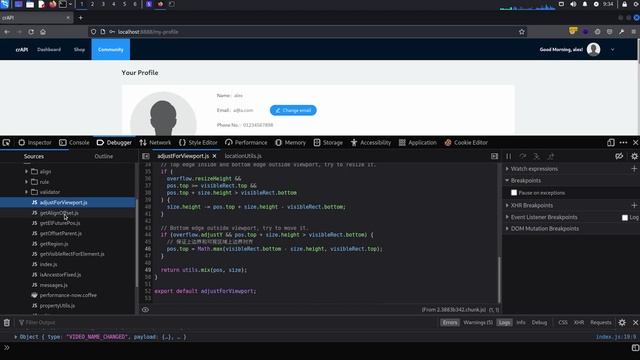Reload the page with the refresh icon
The image size is (640, 360).
[x=31, y=32]
